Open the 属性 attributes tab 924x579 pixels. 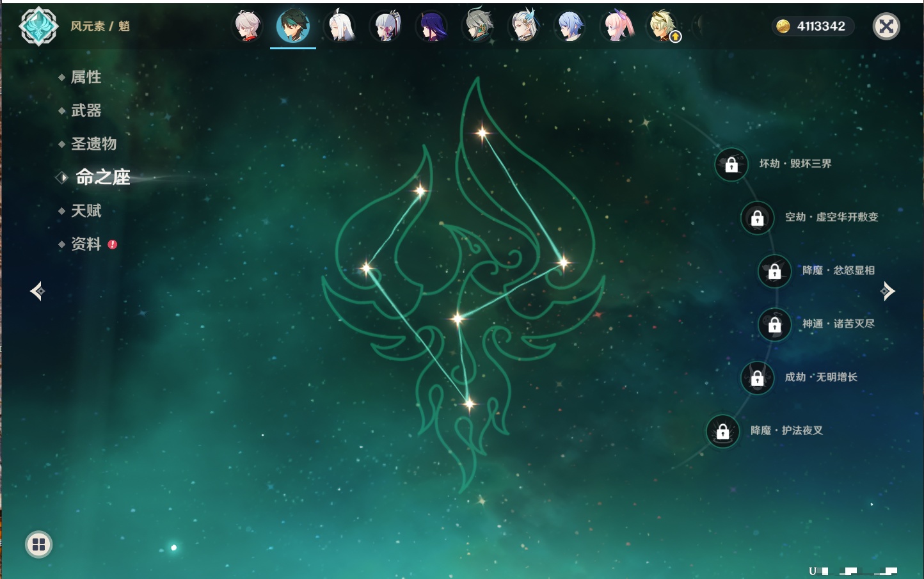coord(86,77)
